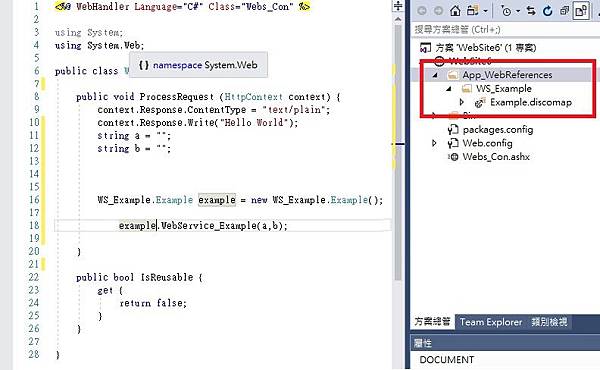
Task: Click the switch views icon beside Home
Action: [473, 11]
